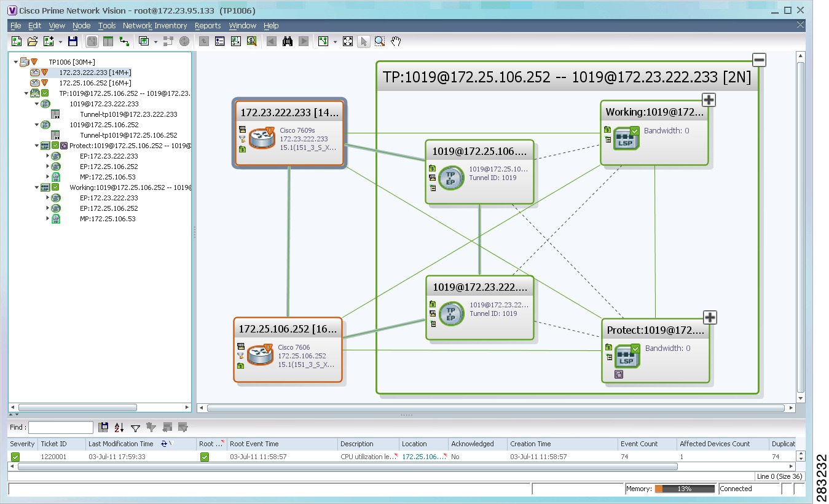829x504 pixels.
Task: Select Tunnel-tp1019@172.25.106.252 in the tree
Action: [128, 135]
